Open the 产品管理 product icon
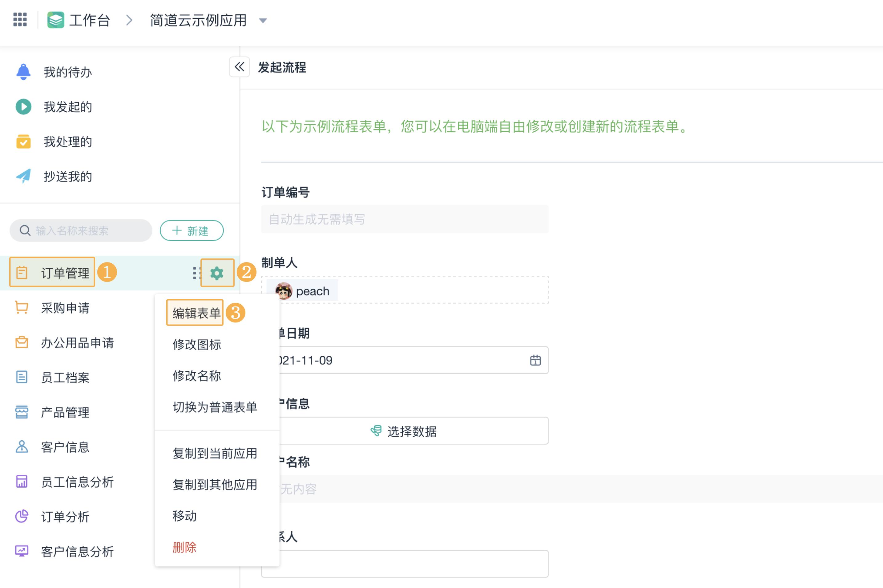The height and width of the screenshot is (588, 883). (x=21, y=412)
